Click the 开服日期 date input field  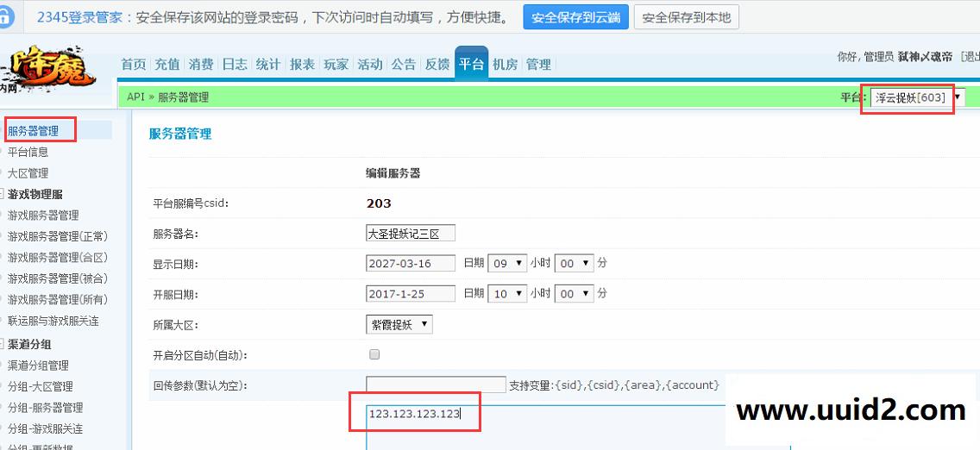click(x=411, y=293)
